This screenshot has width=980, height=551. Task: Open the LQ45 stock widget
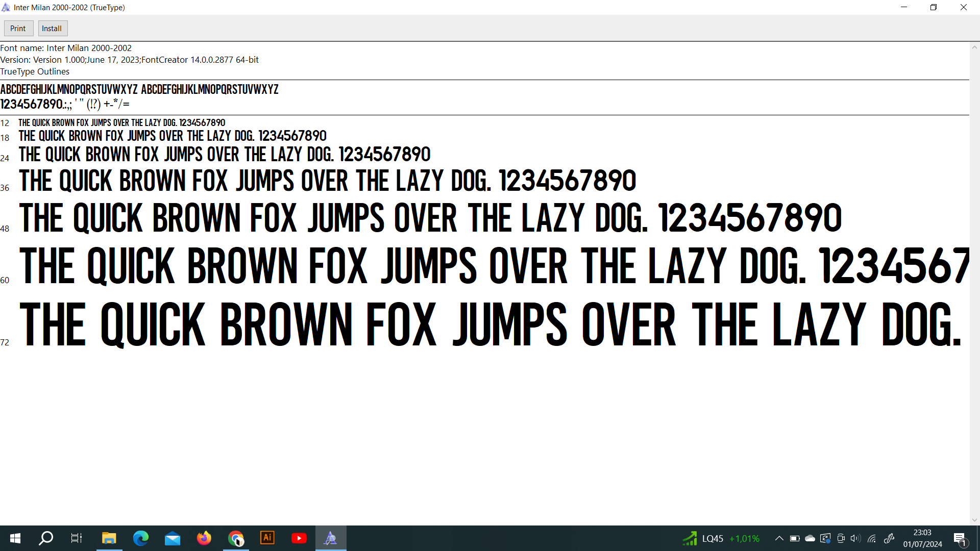(721, 538)
